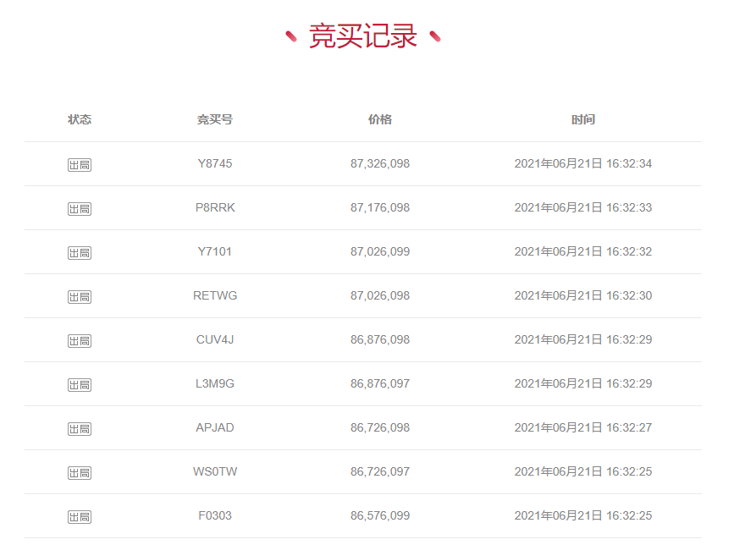Viewport: 756px width, 545px height.
Task: Select the timestamp ending in 16:32:27
Action: tap(583, 427)
